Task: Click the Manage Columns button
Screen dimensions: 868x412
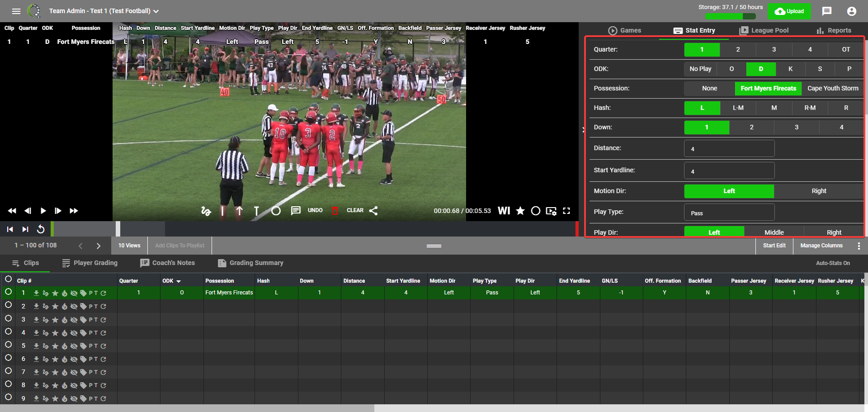Action: (821, 246)
